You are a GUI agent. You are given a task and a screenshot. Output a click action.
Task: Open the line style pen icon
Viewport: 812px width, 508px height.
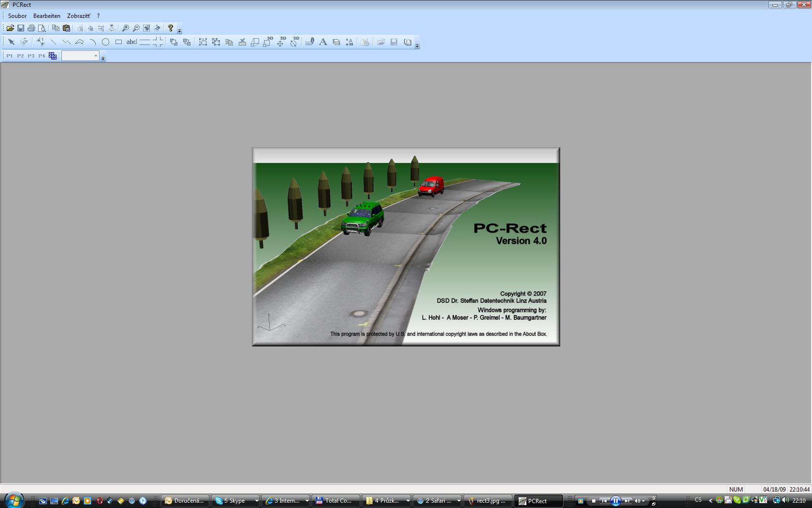pos(310,42)
